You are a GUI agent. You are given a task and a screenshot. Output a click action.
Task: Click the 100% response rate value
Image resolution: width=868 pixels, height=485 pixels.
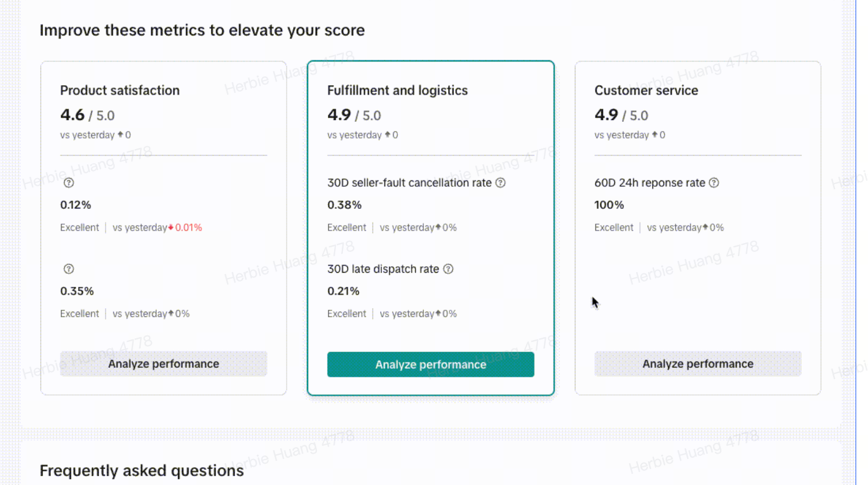[609, 205]
